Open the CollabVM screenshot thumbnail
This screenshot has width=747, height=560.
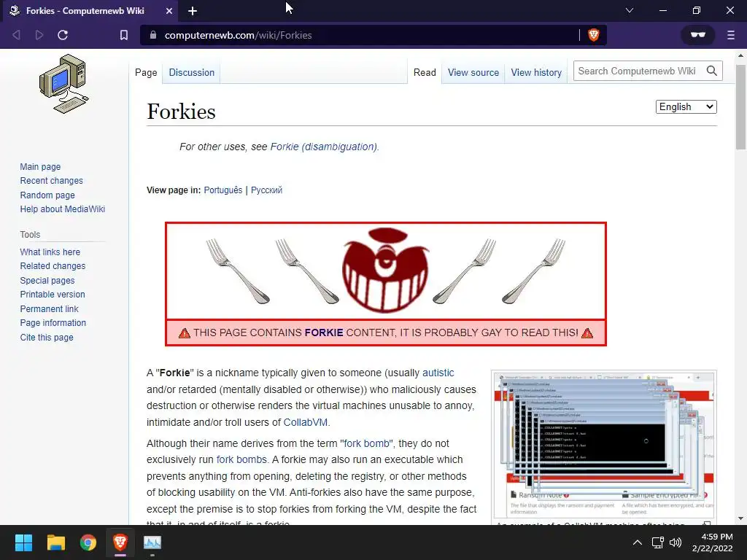604,444
